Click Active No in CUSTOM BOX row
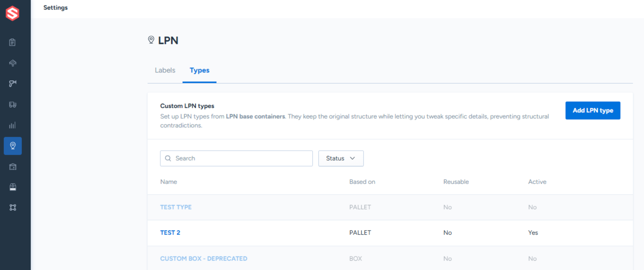The image size is (644, 270). point(532,258)
